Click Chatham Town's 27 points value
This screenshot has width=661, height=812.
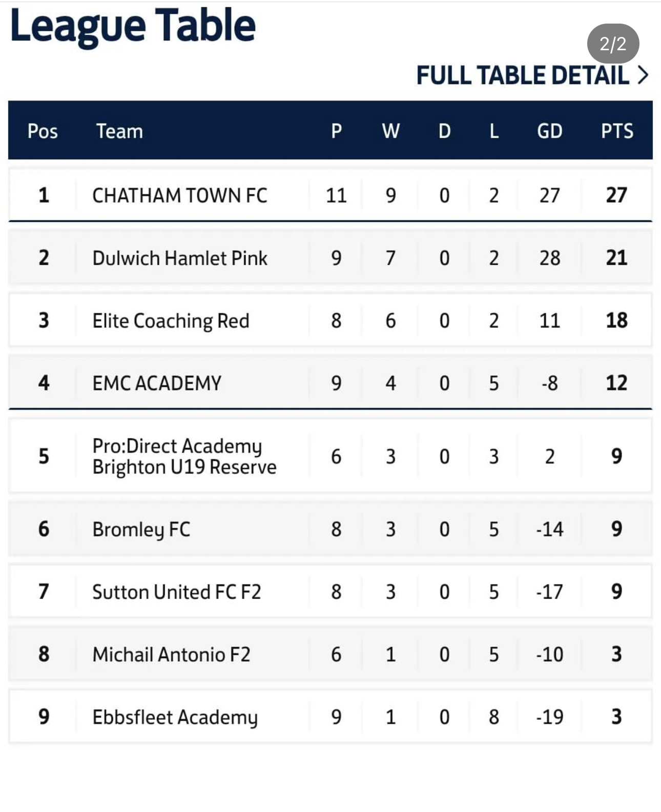[616, 195]
